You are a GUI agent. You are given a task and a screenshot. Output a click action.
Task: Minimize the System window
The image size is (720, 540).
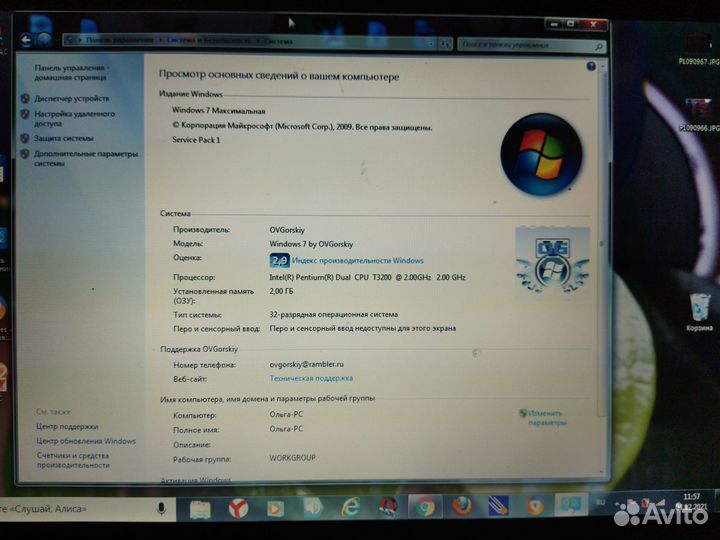[x=555, y=24]
